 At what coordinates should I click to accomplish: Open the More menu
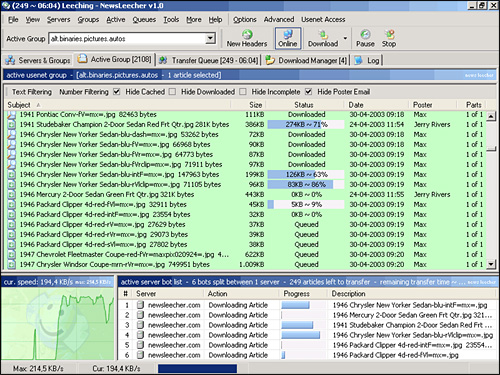click(x=194, y=20)
